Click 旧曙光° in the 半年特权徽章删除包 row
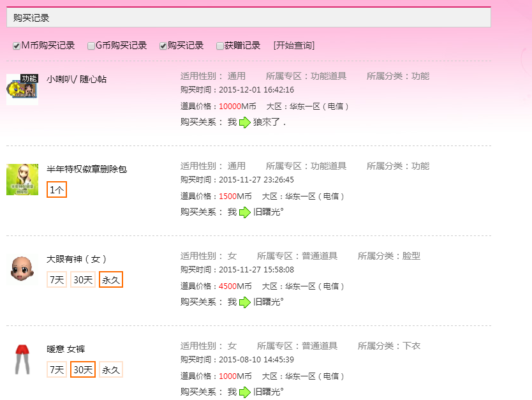Image resolution: width=532 pixels, height=400 pixels. 268,212
